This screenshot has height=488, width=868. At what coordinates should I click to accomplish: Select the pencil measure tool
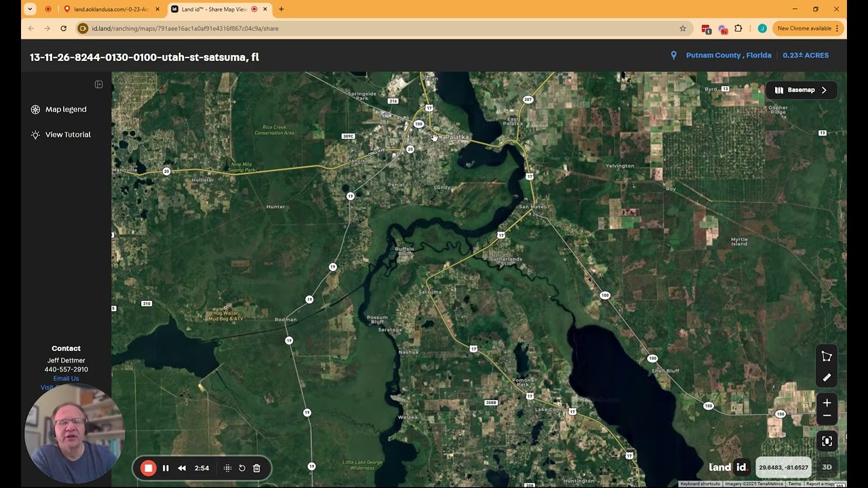coord(827,378)
